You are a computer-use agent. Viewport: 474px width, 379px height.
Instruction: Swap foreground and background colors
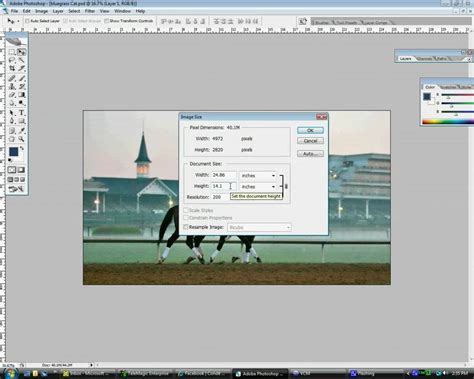[22, 148]
